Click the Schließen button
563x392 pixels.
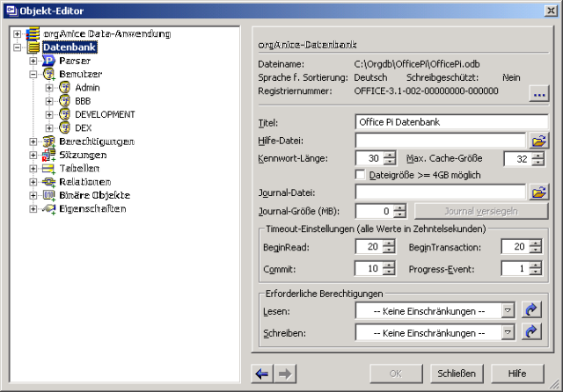pyautogui.click(x=457, y=374)
